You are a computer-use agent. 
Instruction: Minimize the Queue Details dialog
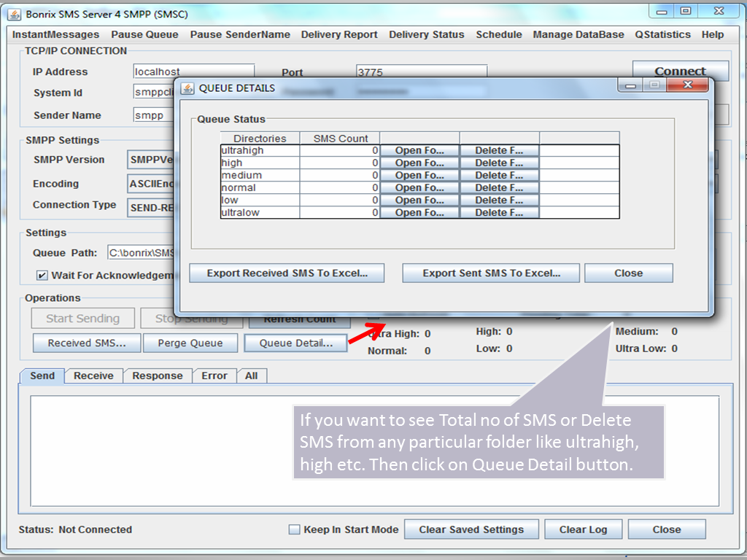click(x=631, y=85)
